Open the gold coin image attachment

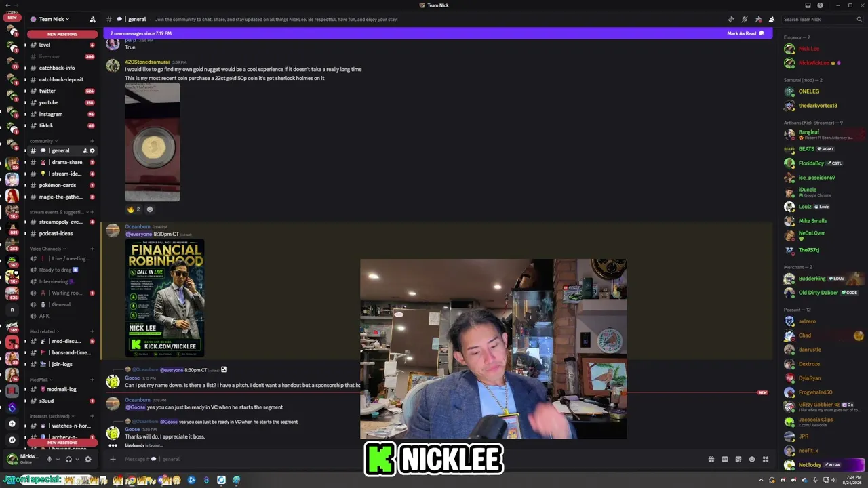tap(153, 142)
